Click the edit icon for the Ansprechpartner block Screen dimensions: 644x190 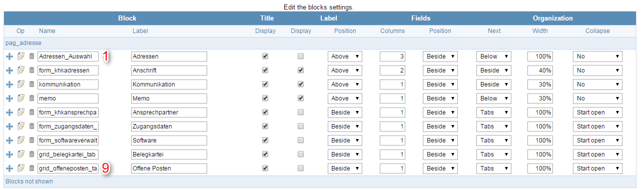click(x=21, y=112)
